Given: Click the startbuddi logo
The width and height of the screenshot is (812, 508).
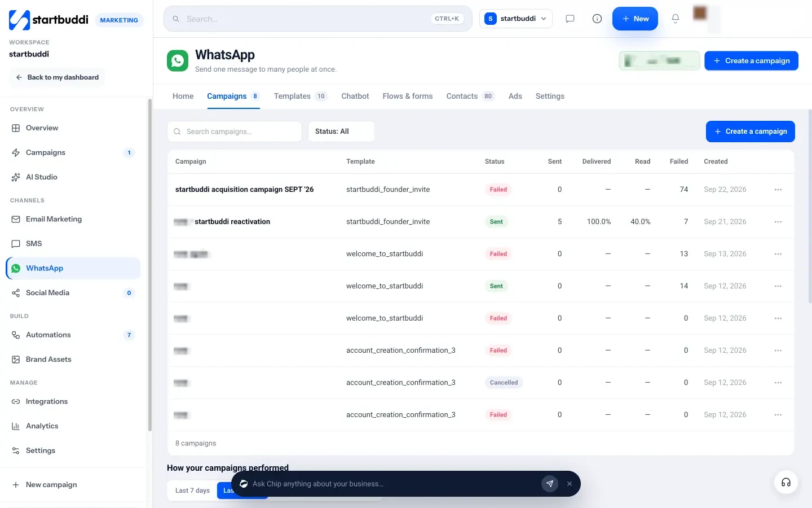Looking at the screenshot, I should [49, 20].
